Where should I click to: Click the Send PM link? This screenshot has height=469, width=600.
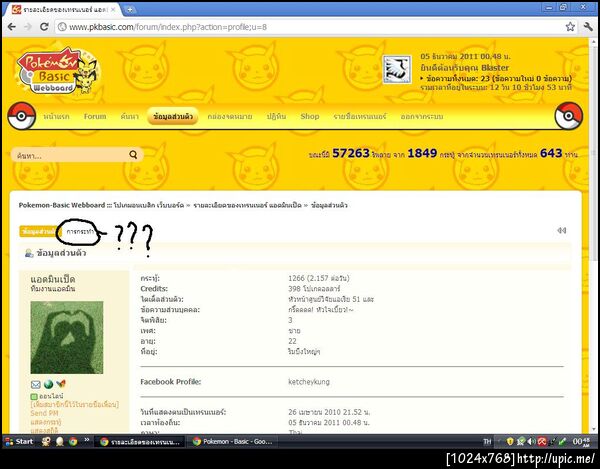click(x=44, y=413)
